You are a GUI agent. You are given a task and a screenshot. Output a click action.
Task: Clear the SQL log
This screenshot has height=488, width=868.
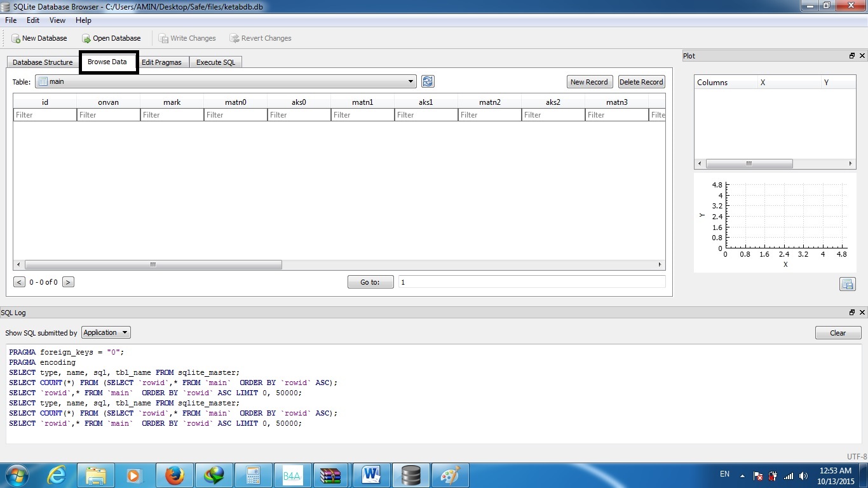tap(837, 333)
